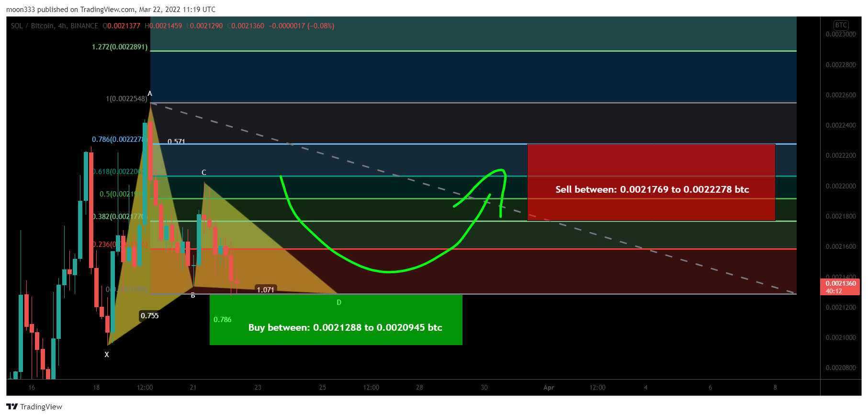Click the 1(0.0022548) Fibonacci level label
868x417 pixels.
click(x=127, y=99)
